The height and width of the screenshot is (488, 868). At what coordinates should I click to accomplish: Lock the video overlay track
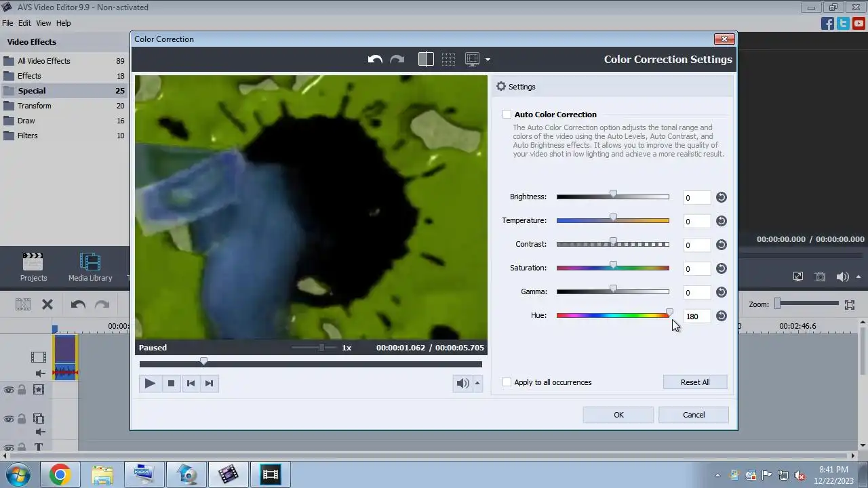click(x=22, y=419)
